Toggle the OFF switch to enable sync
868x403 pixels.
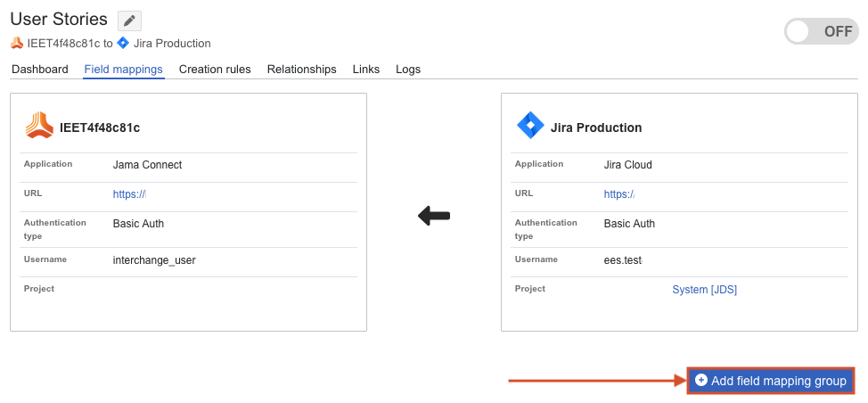coord(821,31)
